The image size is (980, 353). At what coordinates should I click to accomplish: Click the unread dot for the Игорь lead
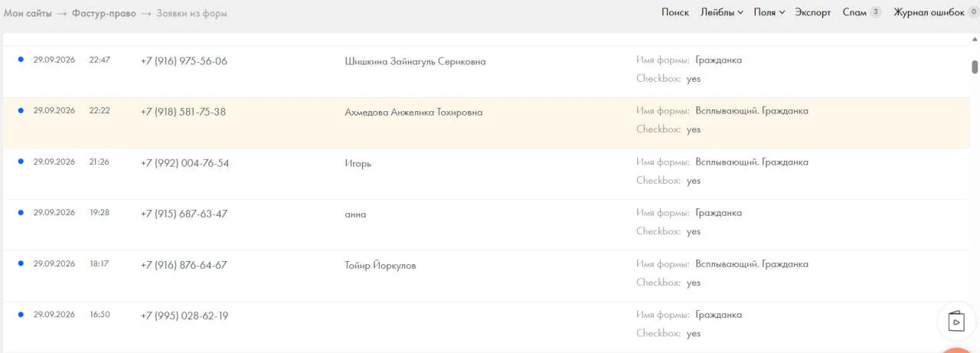21,162
